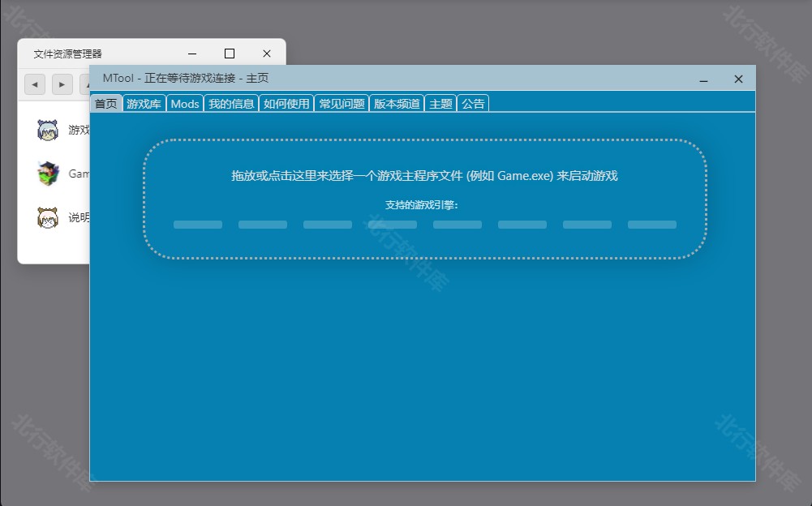
Task: Switch to the 版本频道 tab
Action: click(397, 104)
